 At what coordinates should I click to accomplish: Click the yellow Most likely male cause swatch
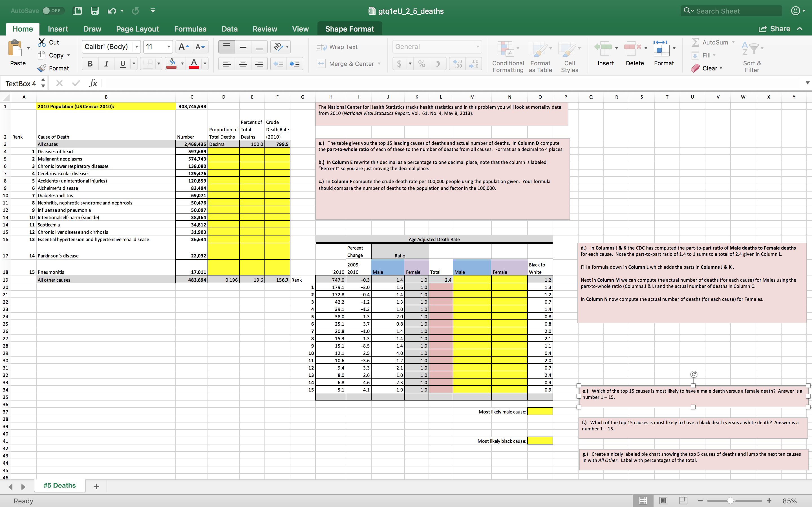[539, 411]
